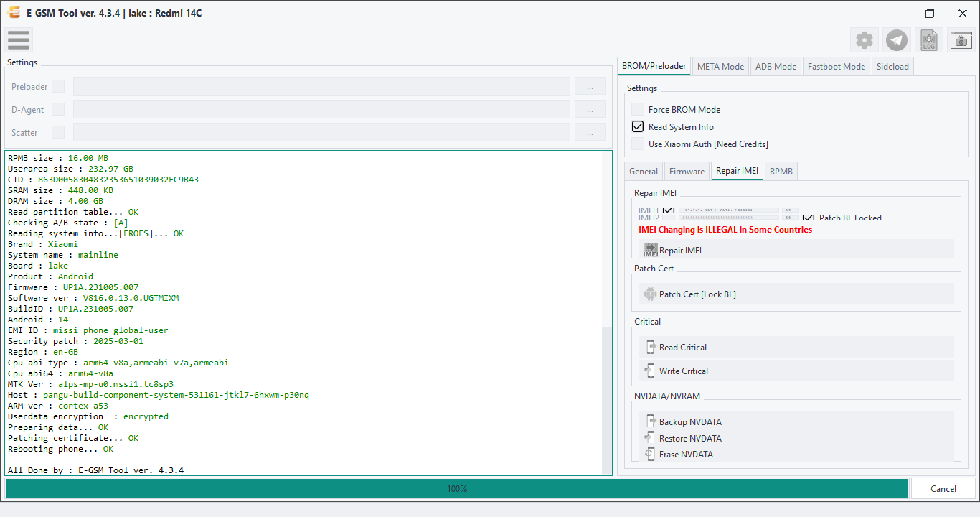This screenshot has width=980, height=517.
Task: Click log line 'Security patch : 2025-03-01'
Action: coord(75,341)
